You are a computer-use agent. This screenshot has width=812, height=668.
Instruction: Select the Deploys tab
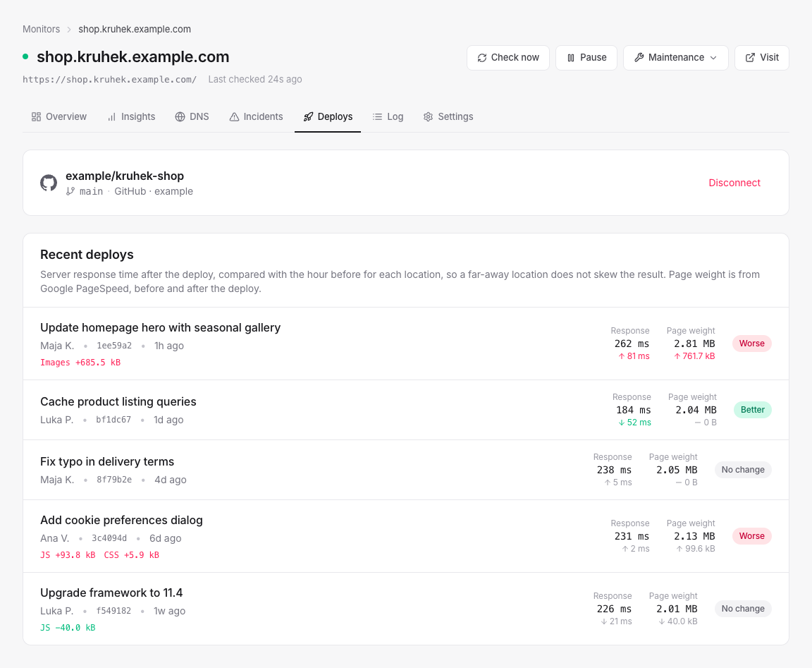point(328,116)
